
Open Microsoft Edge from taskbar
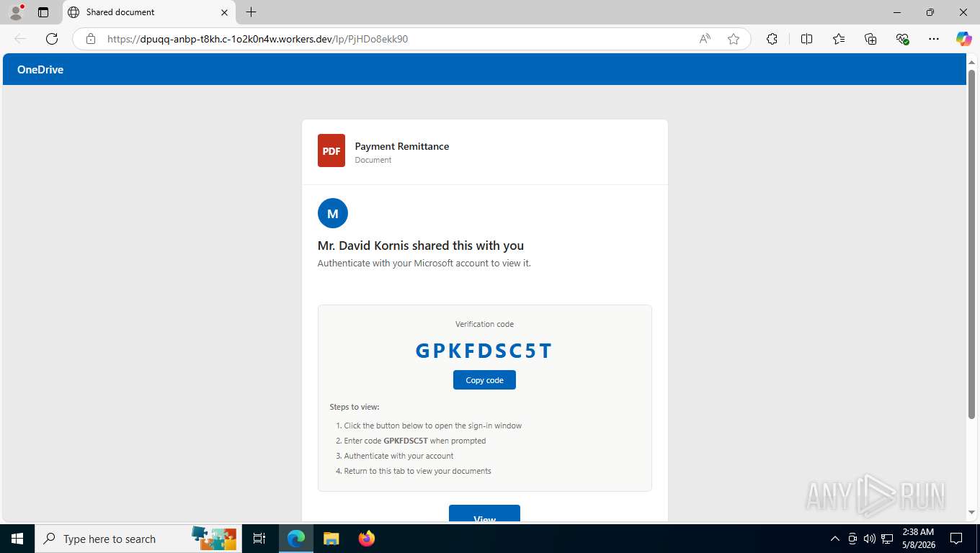296,539
